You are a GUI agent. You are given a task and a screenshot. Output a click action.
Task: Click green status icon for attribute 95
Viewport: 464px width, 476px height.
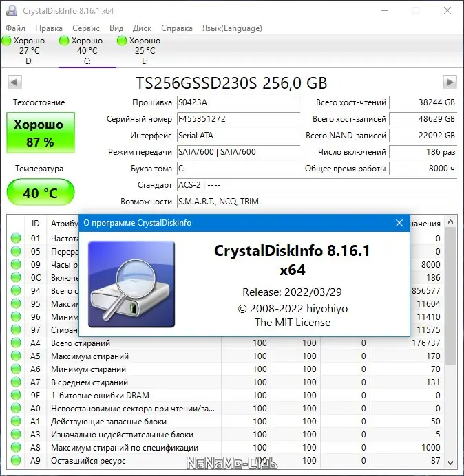coord(16,303)
